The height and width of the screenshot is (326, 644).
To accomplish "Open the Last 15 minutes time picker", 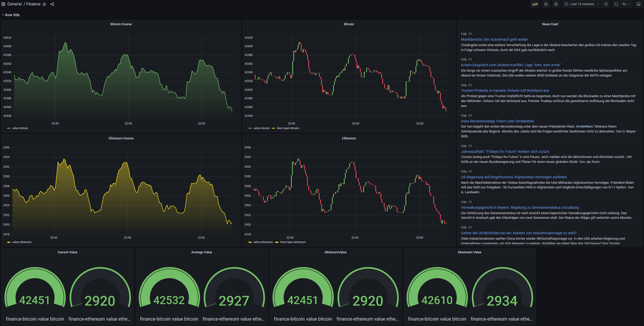I will 582,4.
